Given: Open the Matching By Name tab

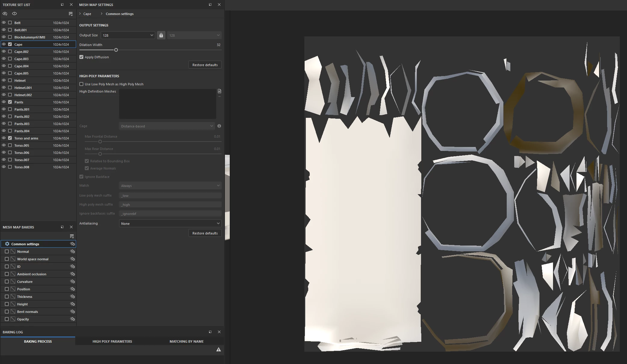Looking at the screenshot, I should (x=186, y=341).
